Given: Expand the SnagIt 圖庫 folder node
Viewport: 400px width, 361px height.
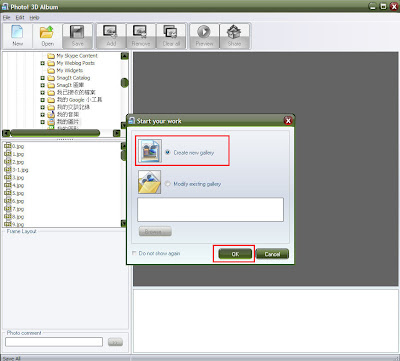Looking at the screenshot, I should [43, 85].
